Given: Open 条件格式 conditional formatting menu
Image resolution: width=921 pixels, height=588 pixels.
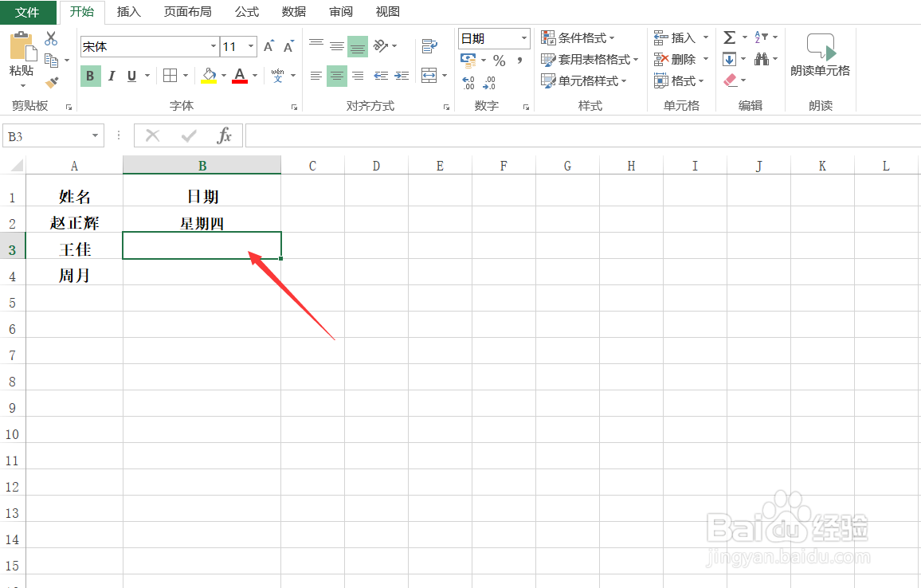Looking at the screenshot, I should click(x=578, y=38).
